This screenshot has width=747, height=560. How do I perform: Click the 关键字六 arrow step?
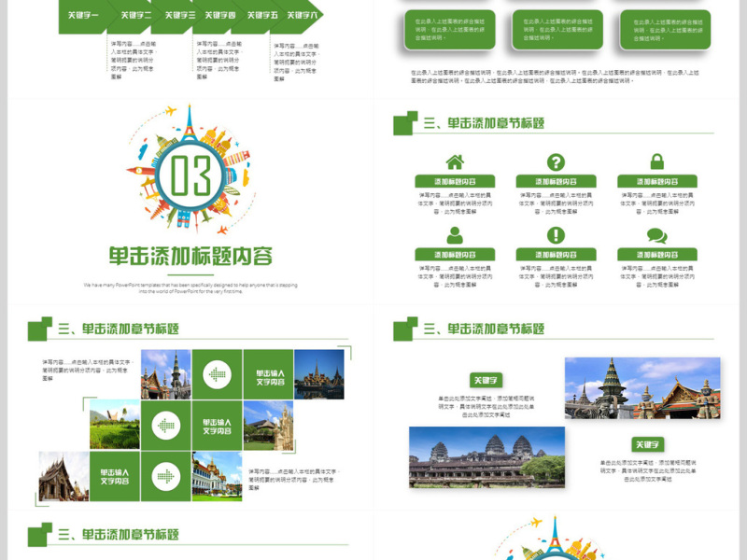tap(303, 16)
